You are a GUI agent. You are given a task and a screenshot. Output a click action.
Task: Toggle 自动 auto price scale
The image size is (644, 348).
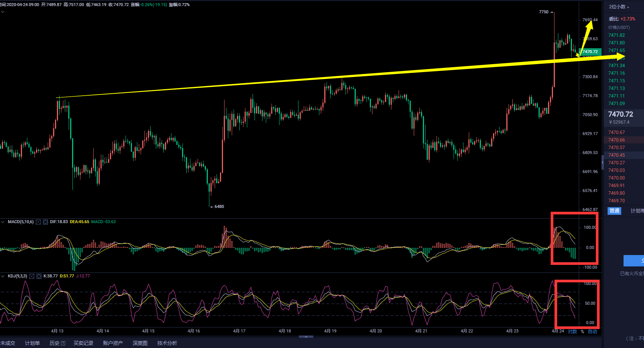(x=592, y=332)
